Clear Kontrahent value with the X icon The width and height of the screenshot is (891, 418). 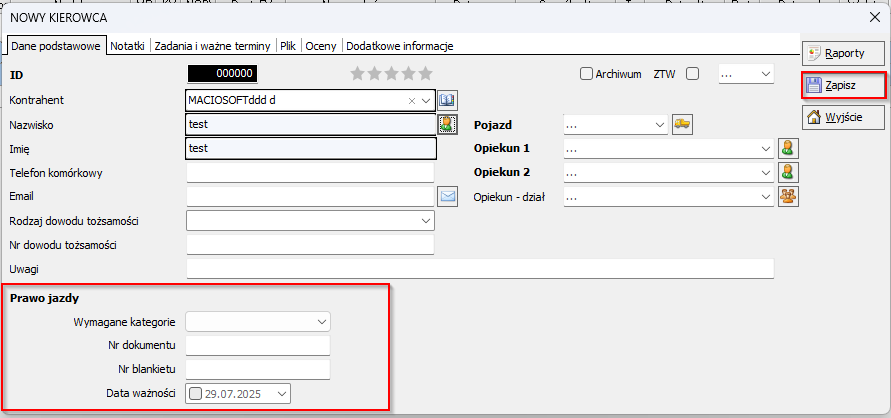[412, 100]
